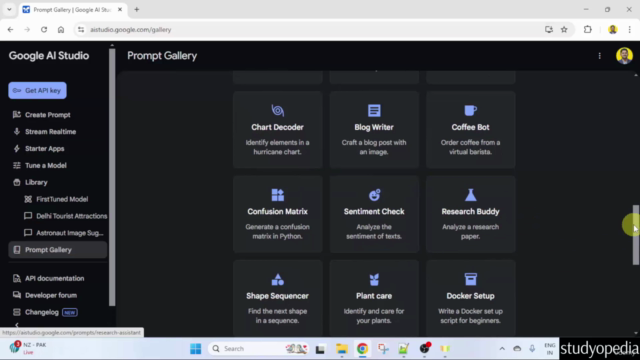Open the Docker Setup title
The image size is (640, 360).
click(470, 296)
